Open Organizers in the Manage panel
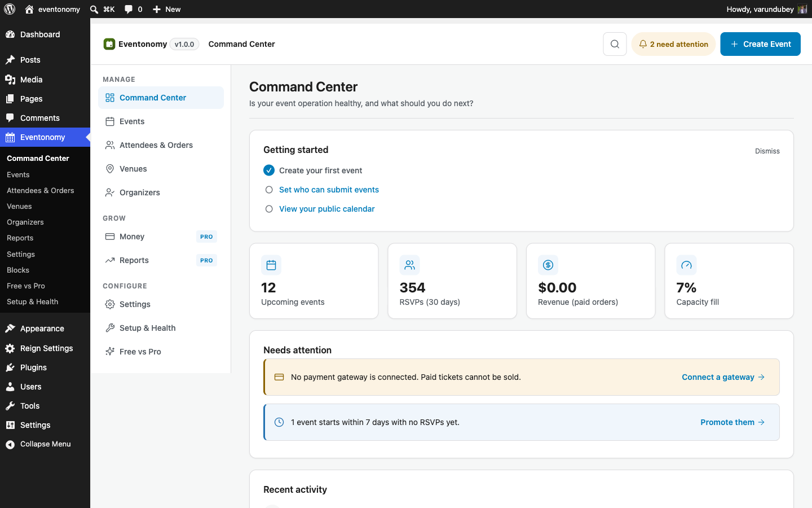812x508 pixels. [161, 192]
